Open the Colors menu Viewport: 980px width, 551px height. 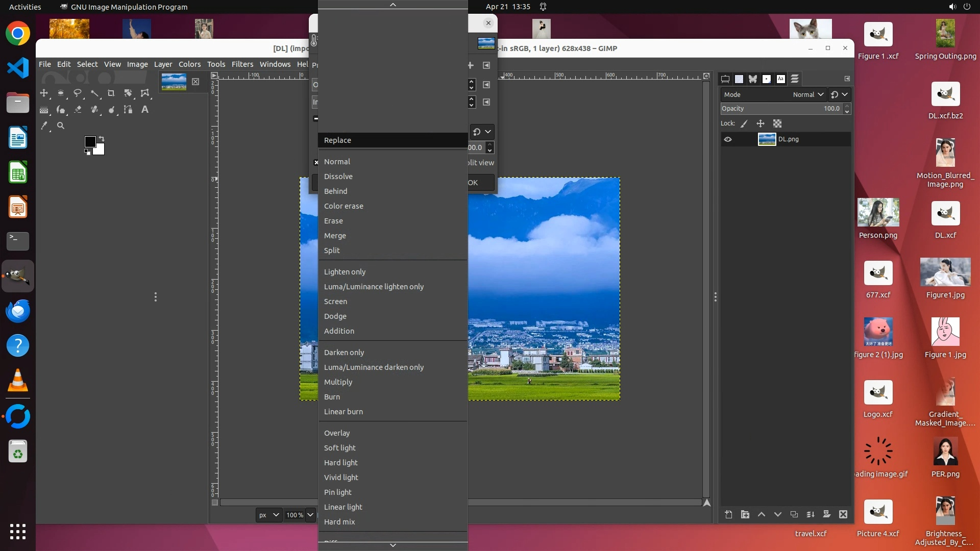pos(189,64)
